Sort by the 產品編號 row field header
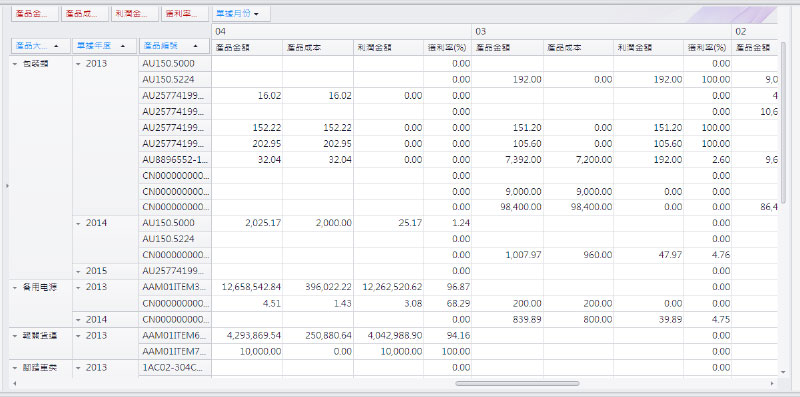 click(x=174, y=46)
